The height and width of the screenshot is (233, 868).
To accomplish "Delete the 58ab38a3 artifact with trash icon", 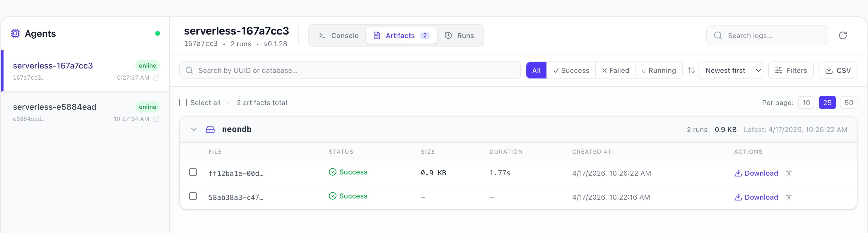I will pyautogui.click(x=788, y=197).
